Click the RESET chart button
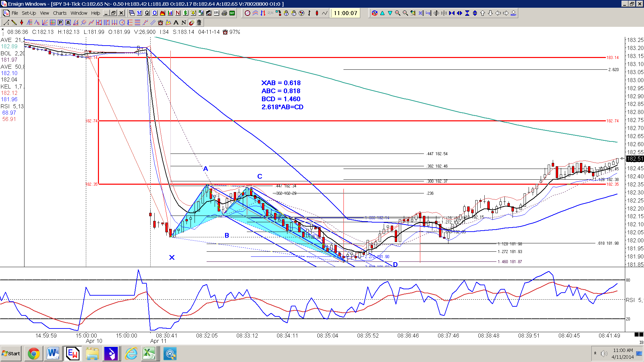 coord(514,13)
